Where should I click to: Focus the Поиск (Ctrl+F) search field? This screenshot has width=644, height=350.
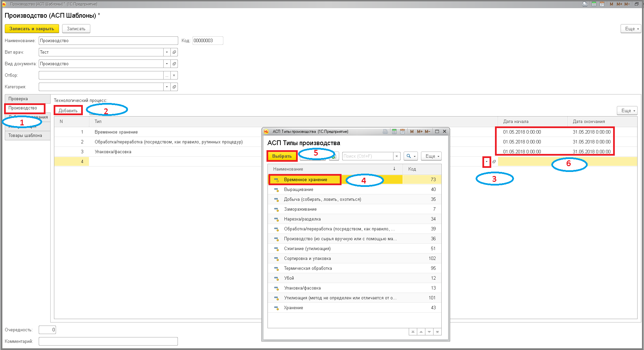[368, 156]
